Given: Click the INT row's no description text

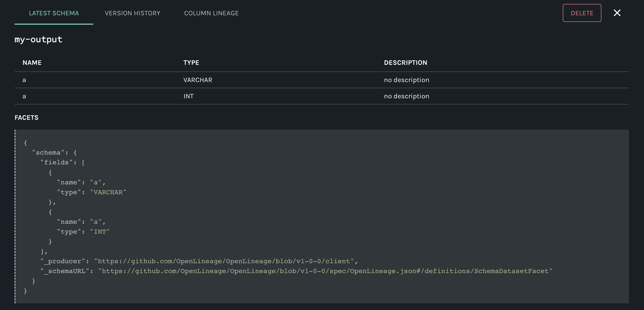Looking at the screenshot, I should (406, 96).
